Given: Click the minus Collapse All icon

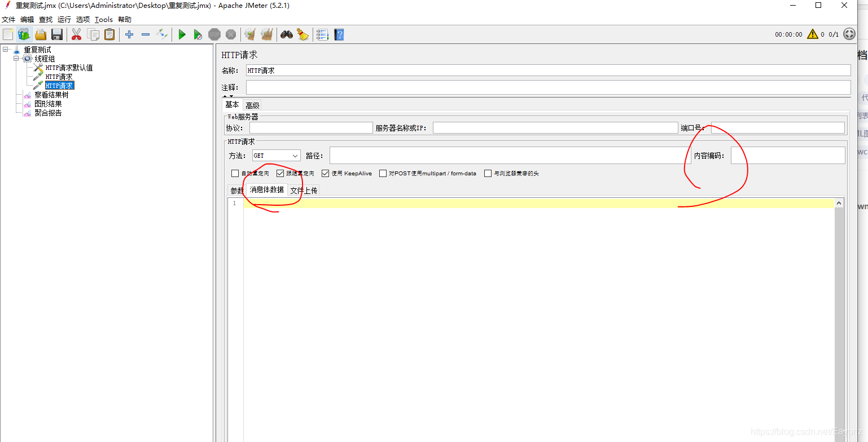Looking at the screenshot, I should tap(146, 34).
